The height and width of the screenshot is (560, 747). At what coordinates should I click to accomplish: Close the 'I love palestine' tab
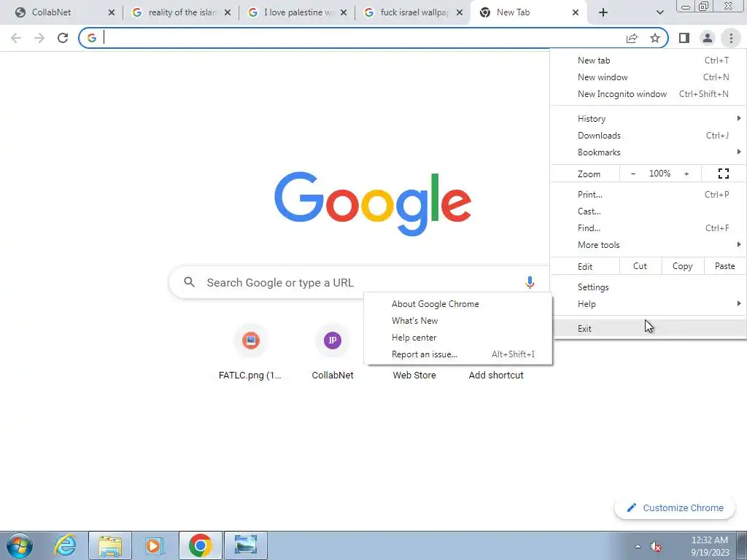coord(344,12)
